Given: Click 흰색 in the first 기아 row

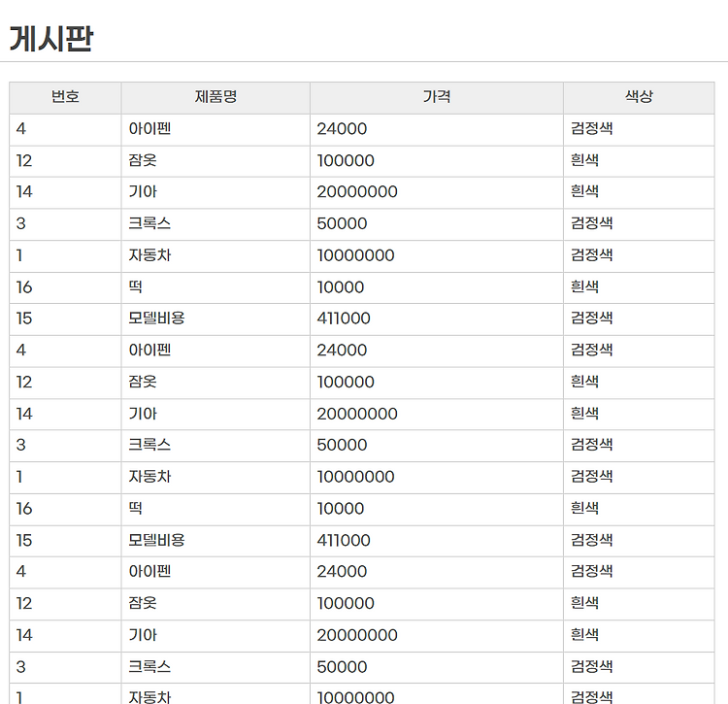Looking at the screenshot, I should (584, 192).
